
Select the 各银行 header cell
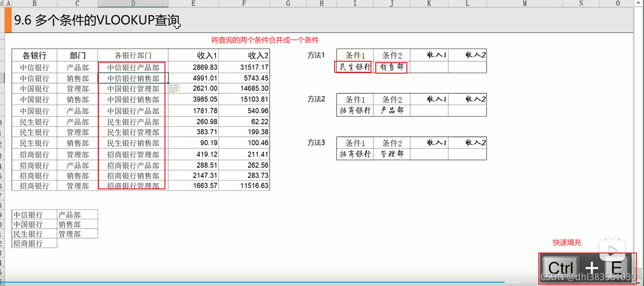pos(34,55)
